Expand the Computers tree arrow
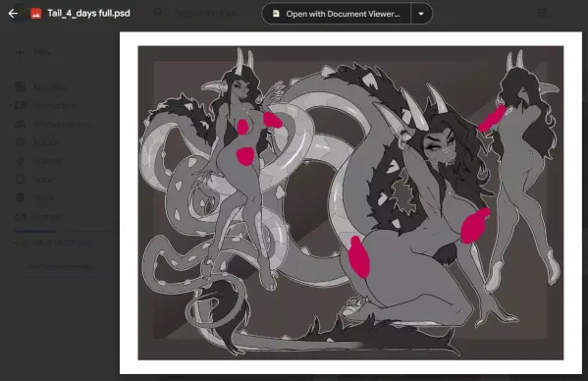 point(10,106)
